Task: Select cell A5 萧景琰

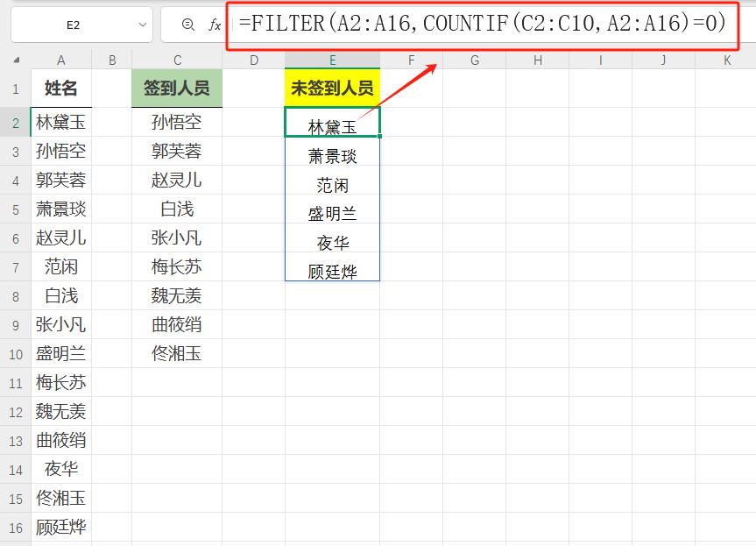Action: point(61,209)
